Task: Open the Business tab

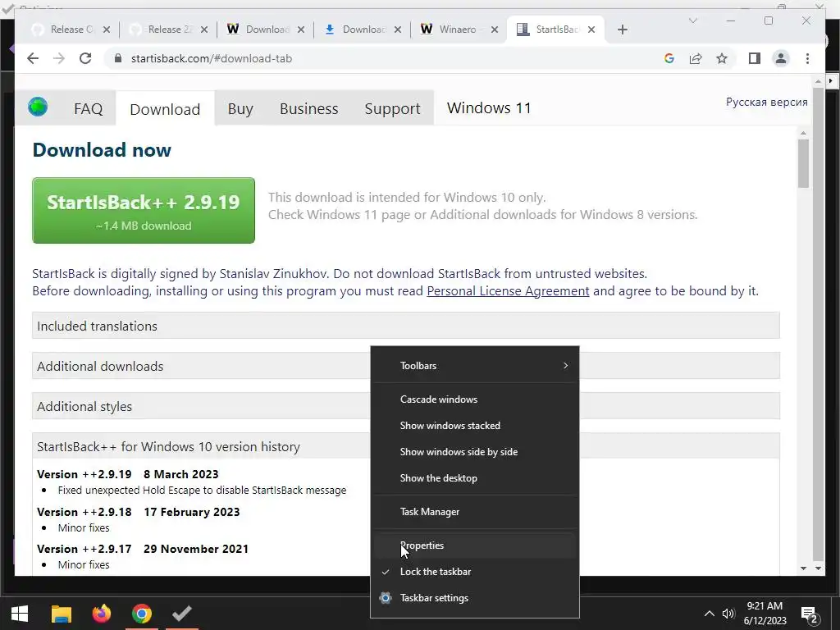Action: coord(308,109)
